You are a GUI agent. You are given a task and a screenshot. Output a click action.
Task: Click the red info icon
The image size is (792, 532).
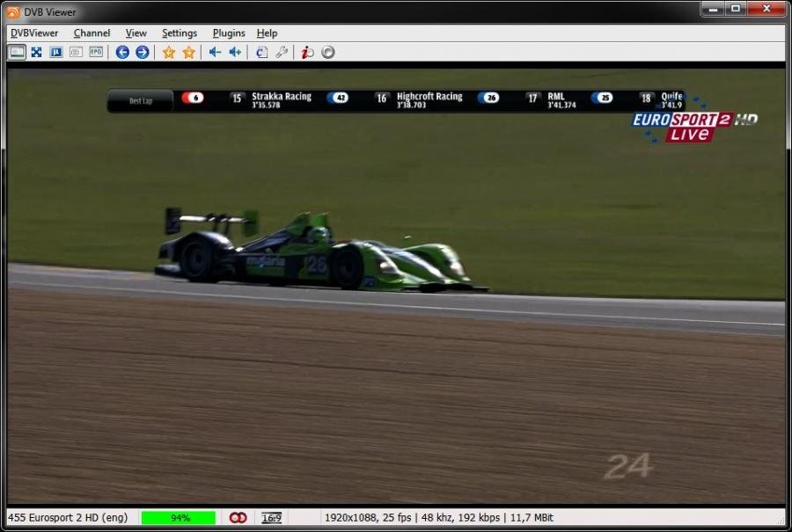(x=306, y=52)
